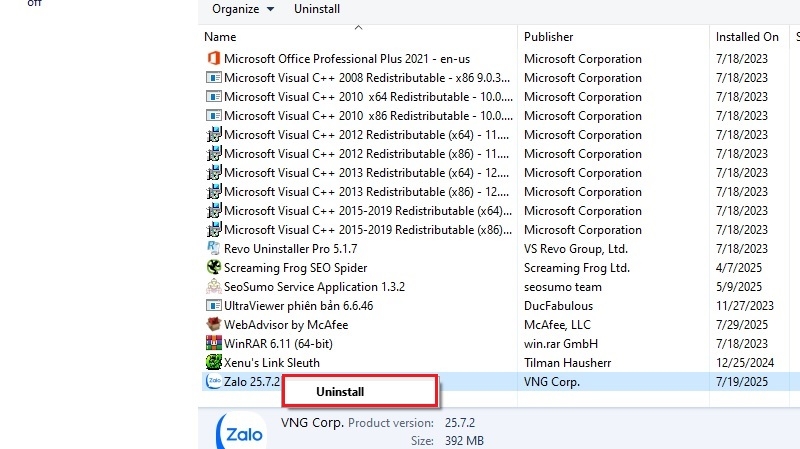Screen dimensions: 800x449
Task: Select Microsoft Visual C++ 2008 Redistributable entry
Action: (x=362, y=78)
